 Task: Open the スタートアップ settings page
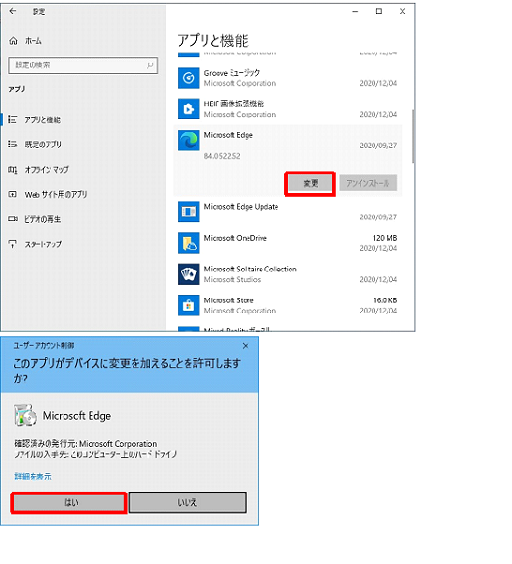tap(43, 244)
